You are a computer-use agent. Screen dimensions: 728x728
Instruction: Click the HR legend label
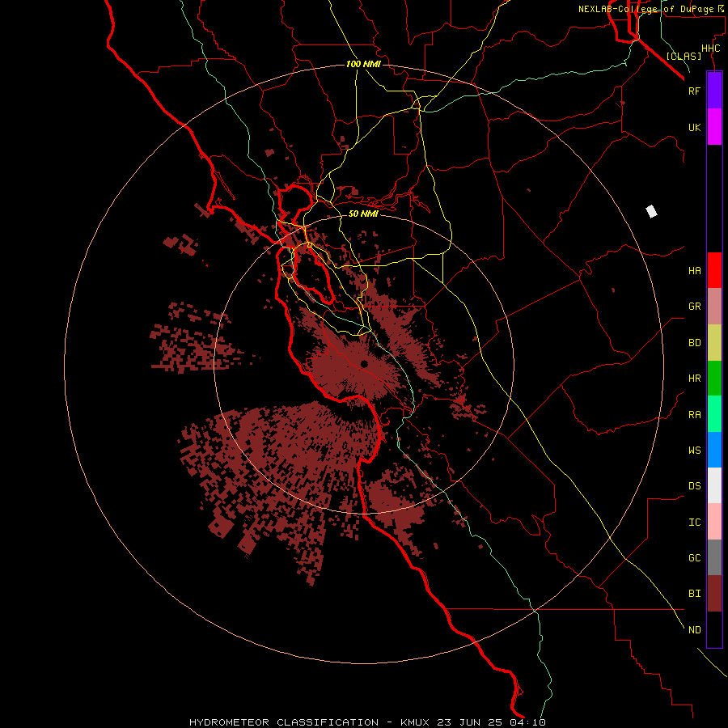click(694, 379)
